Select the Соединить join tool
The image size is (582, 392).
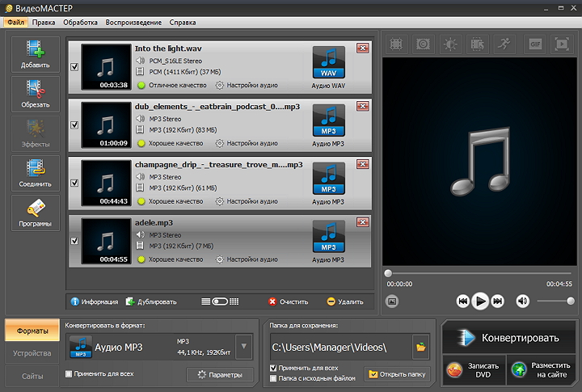tap(36, 173)
